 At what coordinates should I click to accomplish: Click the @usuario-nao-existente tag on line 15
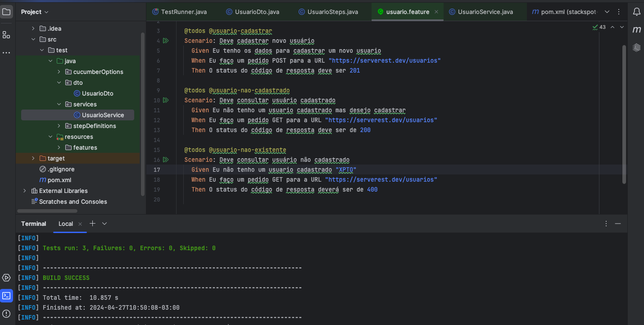pyautogui.click(x=247, y=150)
